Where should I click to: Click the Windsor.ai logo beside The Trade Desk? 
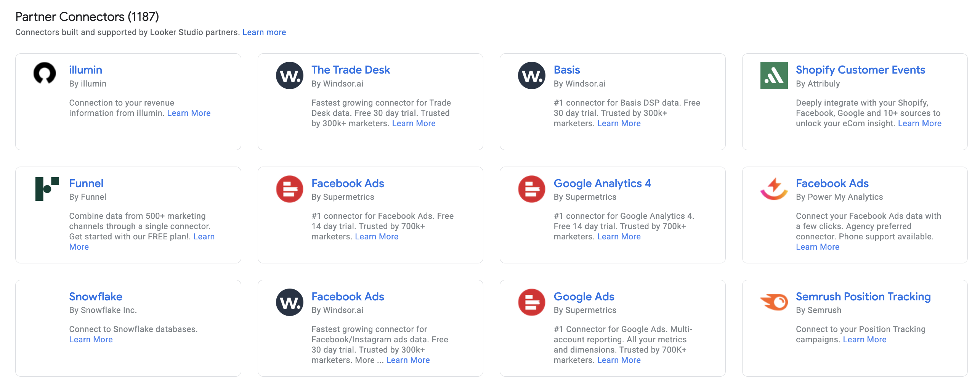pyautogui.click(x=289, y=75)
